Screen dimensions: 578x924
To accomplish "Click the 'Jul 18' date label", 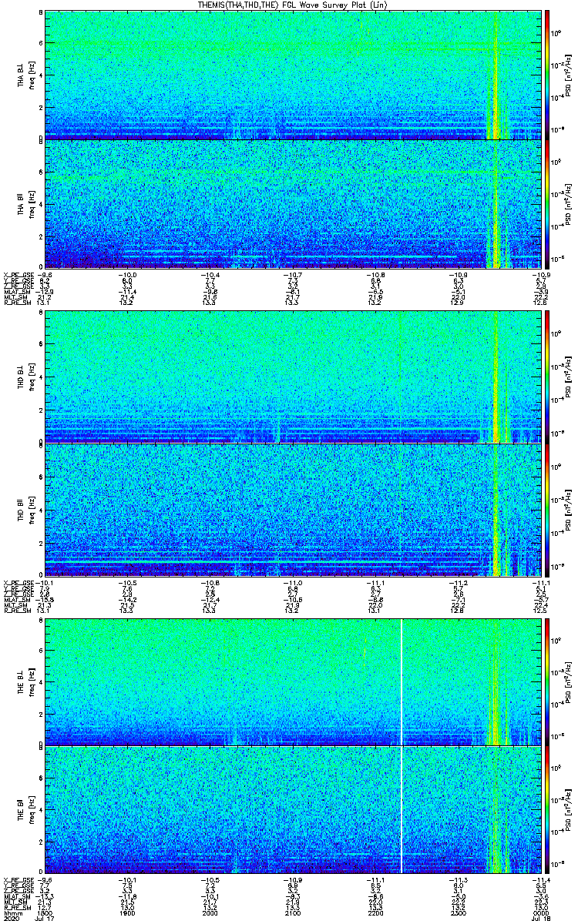I will coord(540,919).
